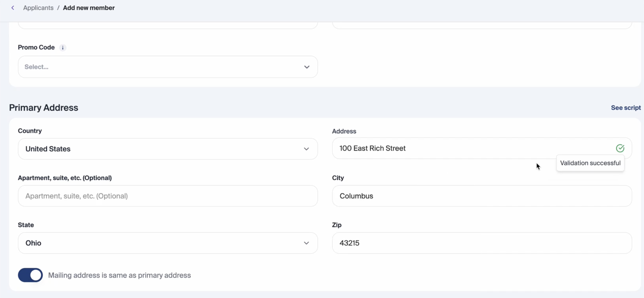This screenshot has width=644, height=298.
Task: Click the Zip field containing 43215
Action: tap(482, 243)
